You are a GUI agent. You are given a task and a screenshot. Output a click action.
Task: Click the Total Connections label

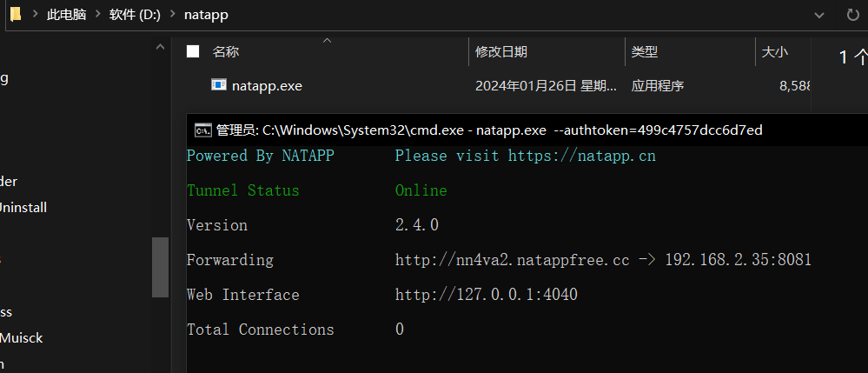point(260,330)
